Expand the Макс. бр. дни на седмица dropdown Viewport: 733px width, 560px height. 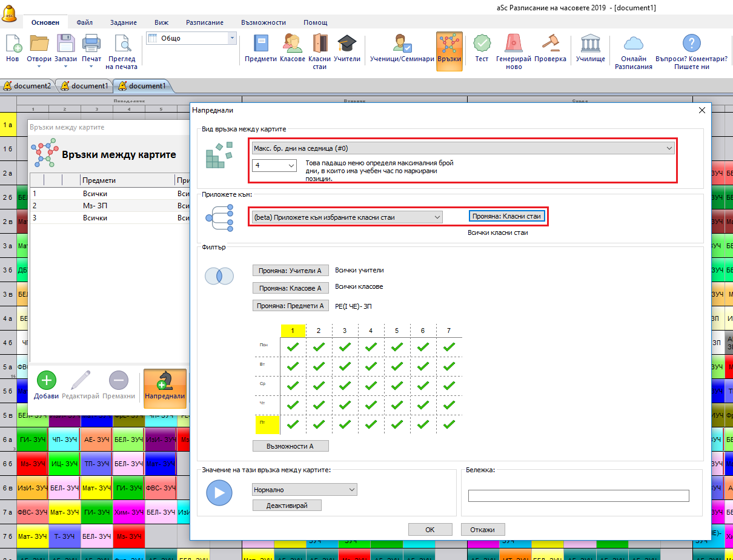(463, 148)
